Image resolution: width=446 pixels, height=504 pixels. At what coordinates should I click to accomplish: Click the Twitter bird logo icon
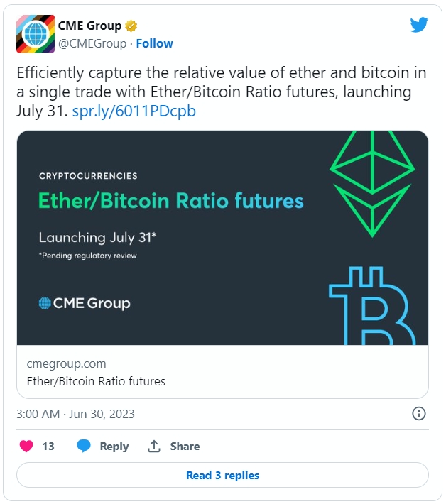(x=419, y=25)
